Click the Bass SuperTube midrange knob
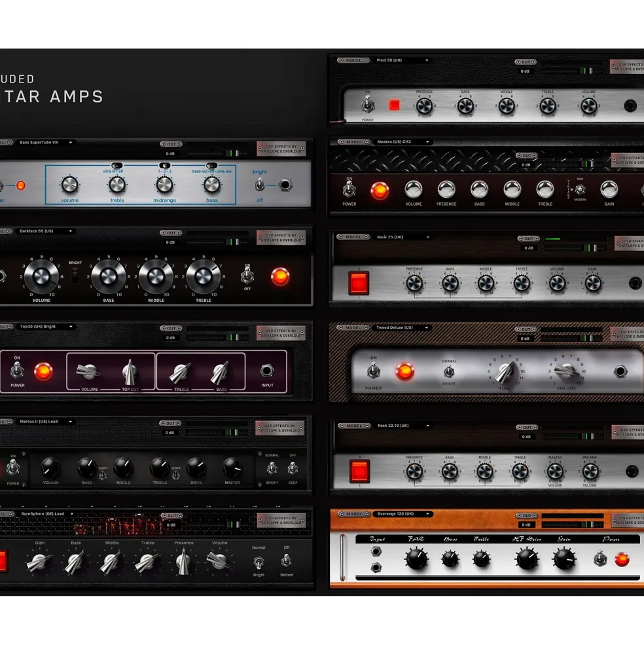 click(x=164, y=185)
